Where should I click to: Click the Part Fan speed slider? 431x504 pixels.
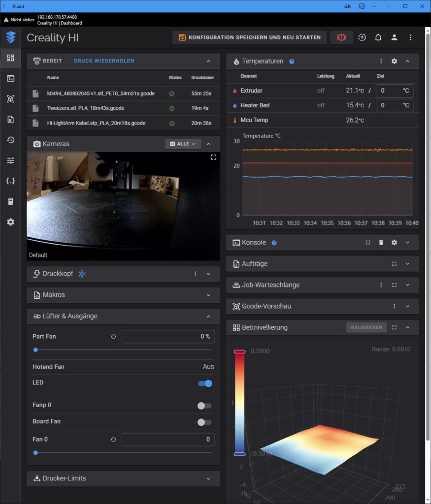123,350
